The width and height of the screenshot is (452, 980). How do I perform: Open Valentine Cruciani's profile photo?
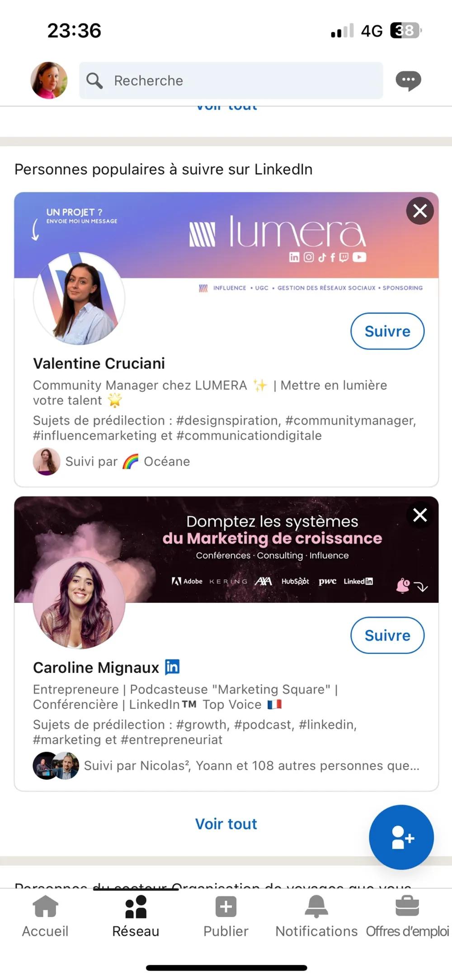[79, 298]
